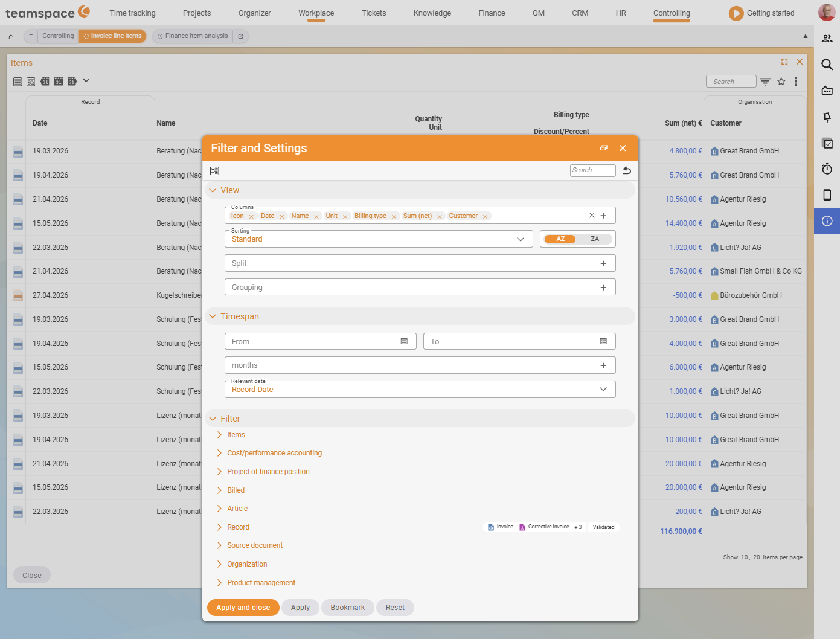Open the To date calendar picker

click(x=603, y=341)
